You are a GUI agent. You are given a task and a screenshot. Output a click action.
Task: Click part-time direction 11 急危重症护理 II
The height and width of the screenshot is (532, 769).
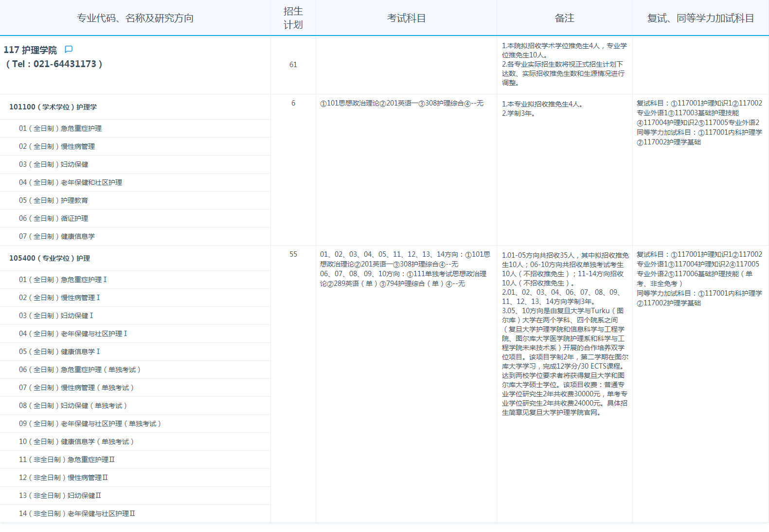[x=67, y=460]
